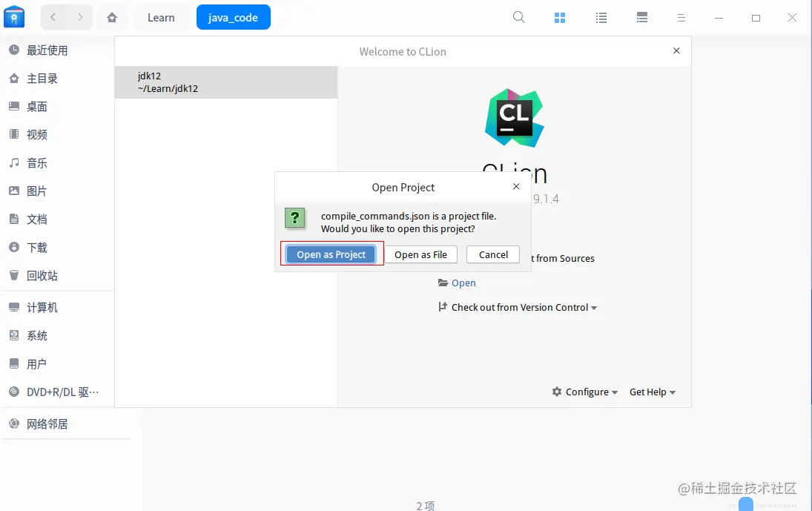Click the 最近使用 clock icon
Viewport: 812px width, 511px height.
pos(14,50)
